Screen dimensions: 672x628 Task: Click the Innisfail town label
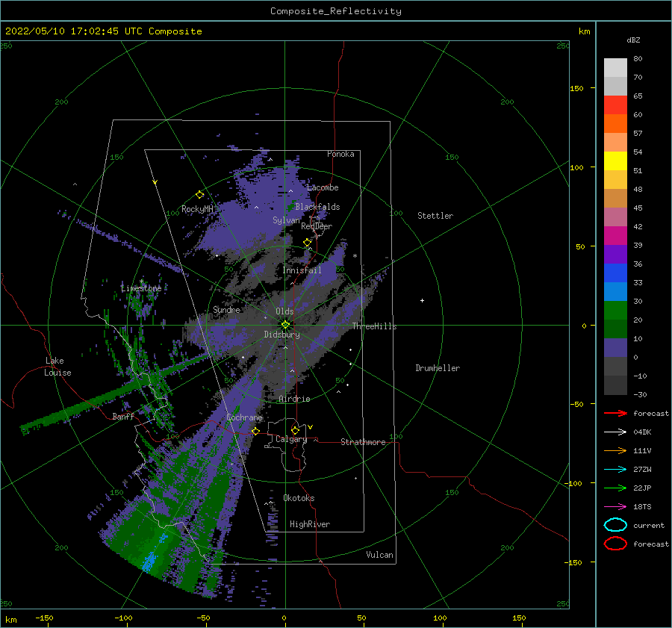(x=302, y=270)
